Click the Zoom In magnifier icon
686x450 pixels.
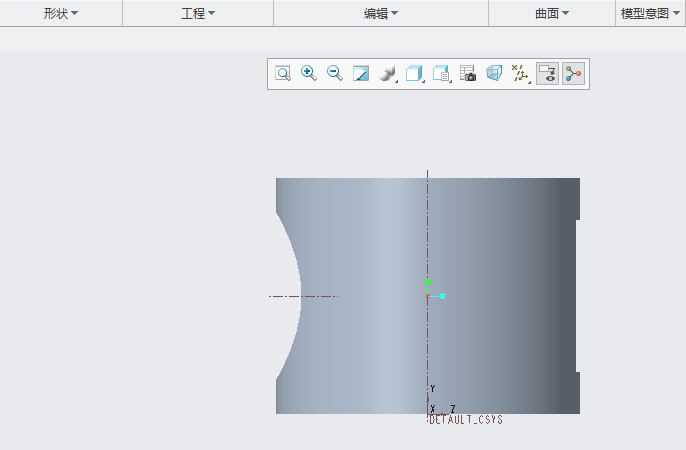pos(309,74)
